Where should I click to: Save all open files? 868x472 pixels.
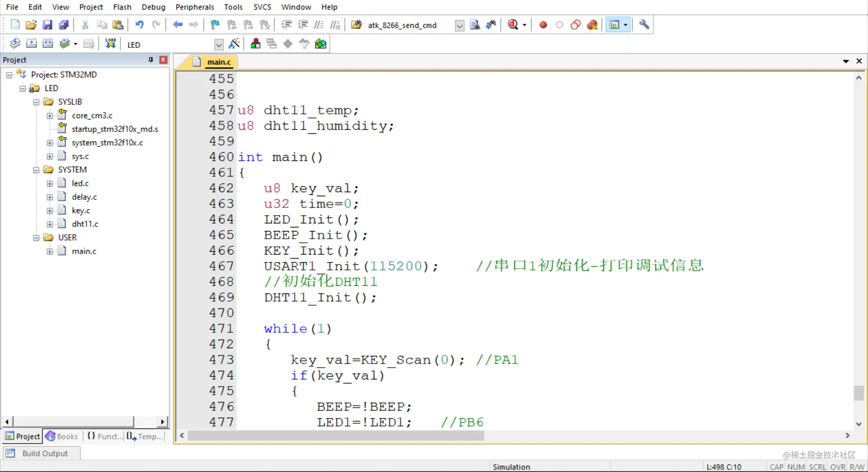64,25
